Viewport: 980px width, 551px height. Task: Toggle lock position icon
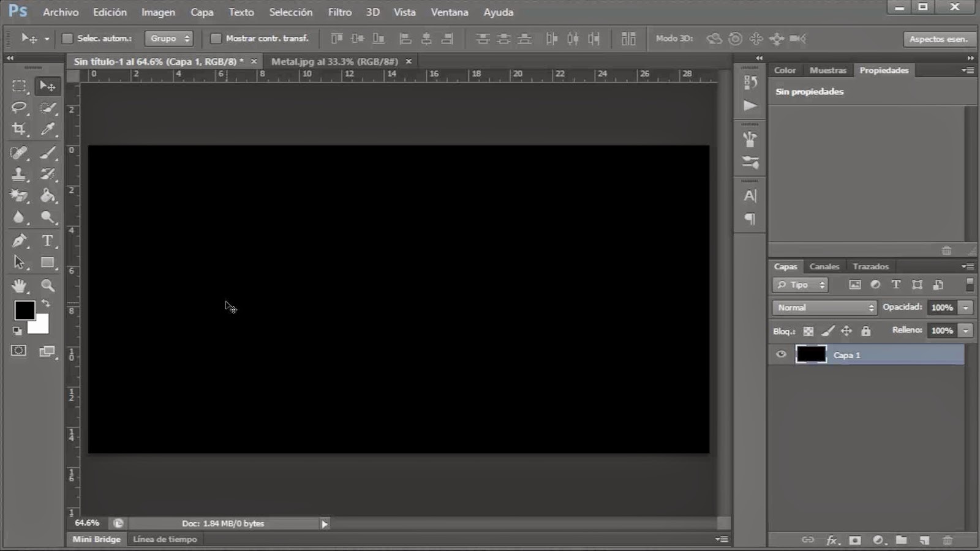(x=846, y=331)
